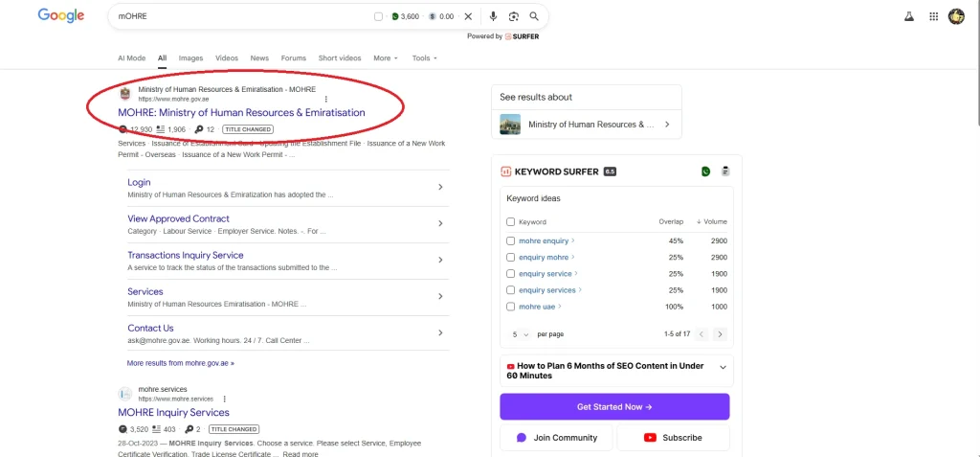980x457 pixels.
Task: Expand the Transactions Inquiry Service chevron
Action: tap(440, 260)
